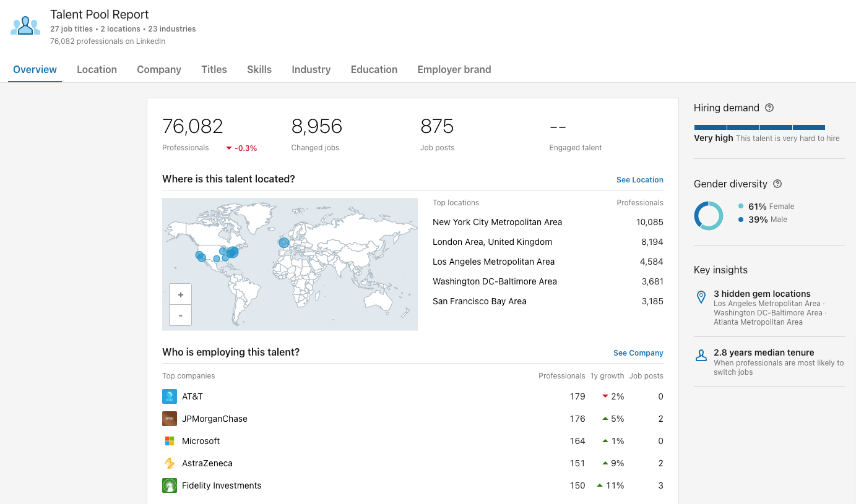856x504 pixels.
Task: Click the 8,956 Changed jobs figure
Action: [317, 126]
